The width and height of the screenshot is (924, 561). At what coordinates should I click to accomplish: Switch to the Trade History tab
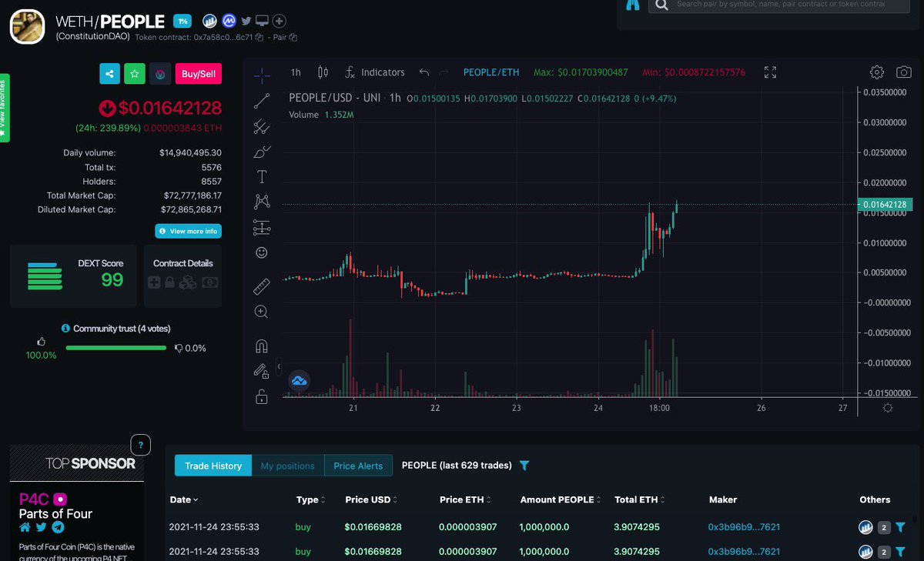tap(213, 466)
